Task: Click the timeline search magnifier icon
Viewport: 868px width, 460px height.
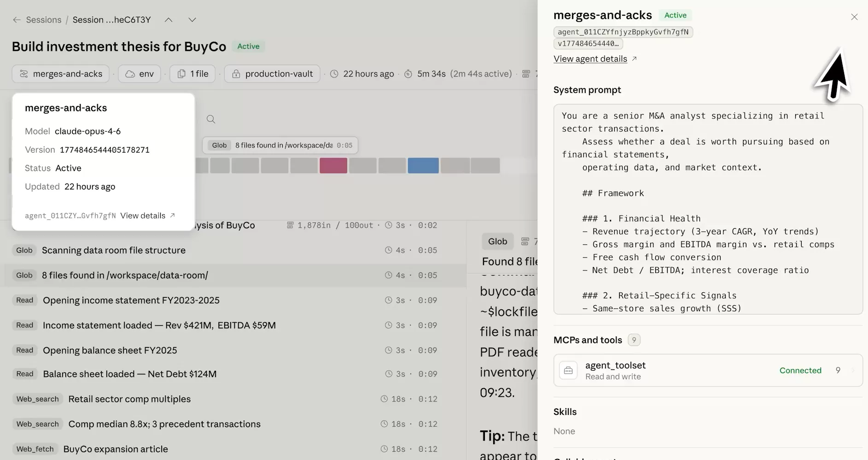Action: pyautogui.click(x=210, y=119)
